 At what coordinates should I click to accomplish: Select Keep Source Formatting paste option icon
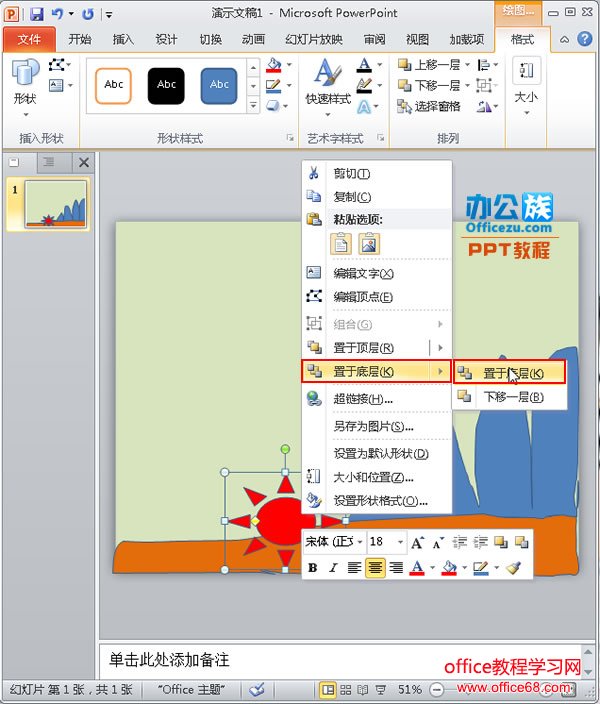[x=341, y=244]
